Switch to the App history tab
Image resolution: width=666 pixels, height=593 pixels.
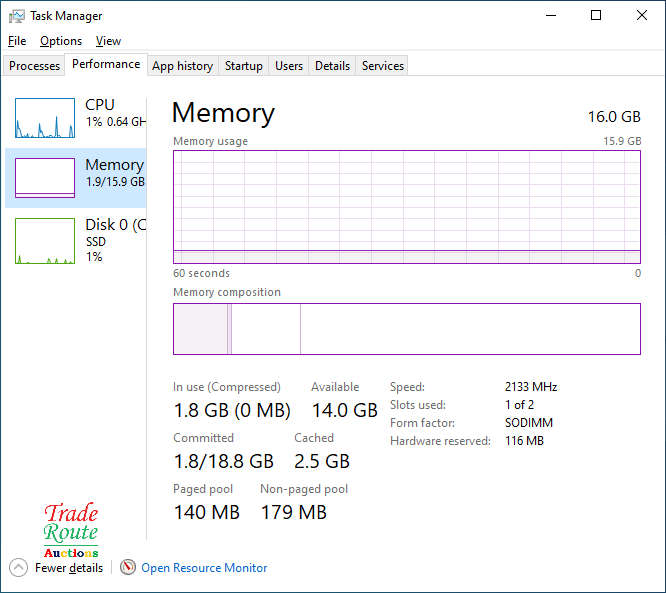click(x=182, y=66)
